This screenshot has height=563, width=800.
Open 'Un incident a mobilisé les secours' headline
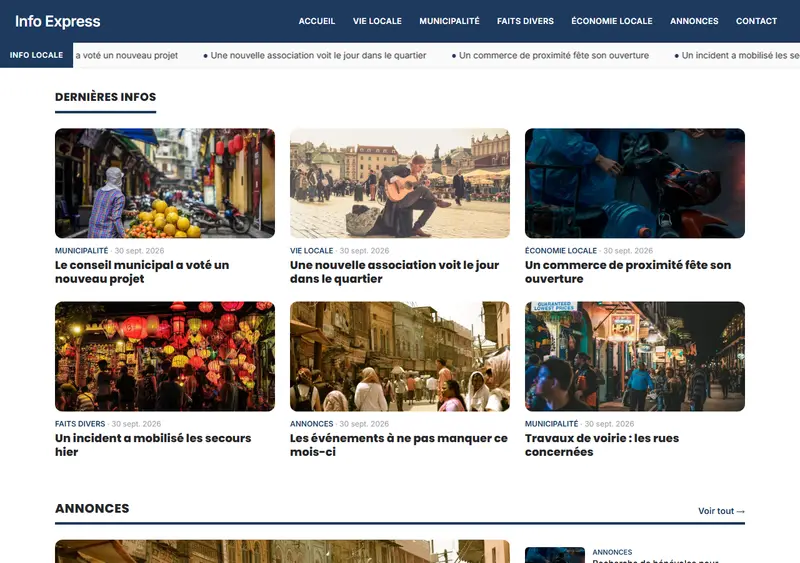153,445
